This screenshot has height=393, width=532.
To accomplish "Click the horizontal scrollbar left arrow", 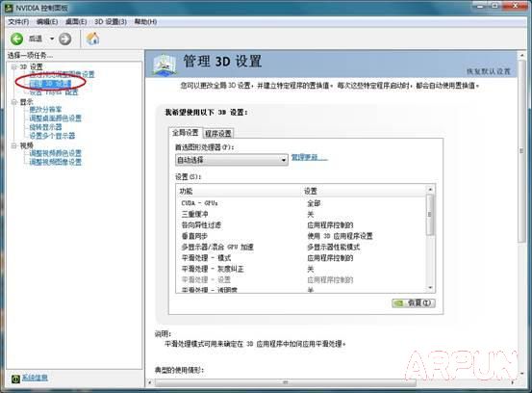I will (x=150, y=382).
